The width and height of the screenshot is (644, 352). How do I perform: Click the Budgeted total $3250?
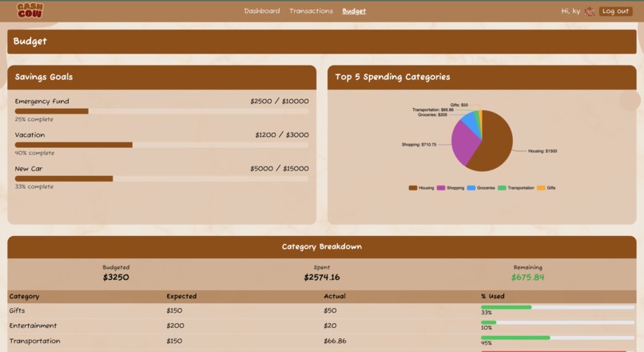116,277
